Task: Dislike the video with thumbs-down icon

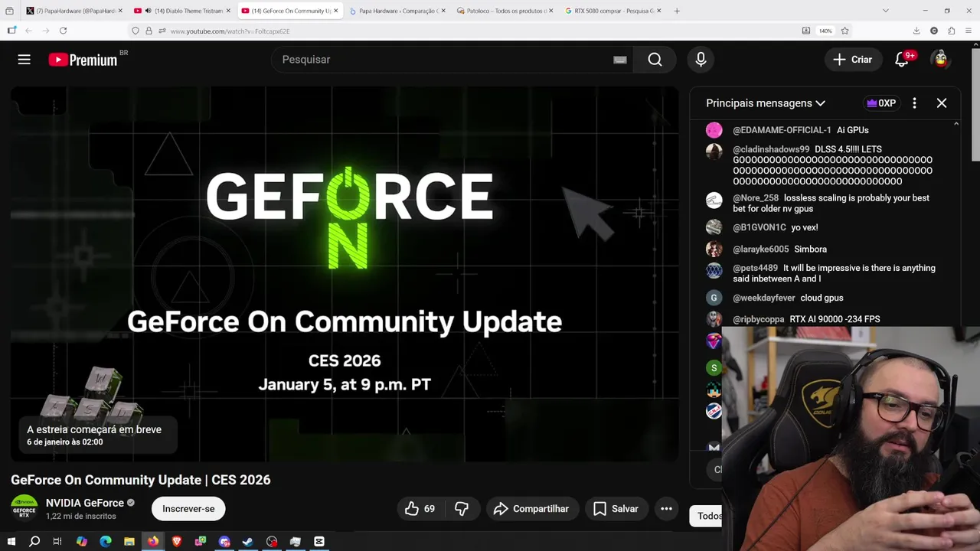Action: tap(462, 509)
